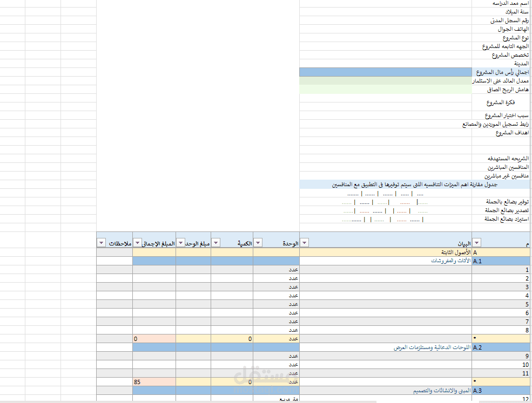
Task: Open the filter dropdown for الكمية column
Action: [x=216, y=243]
